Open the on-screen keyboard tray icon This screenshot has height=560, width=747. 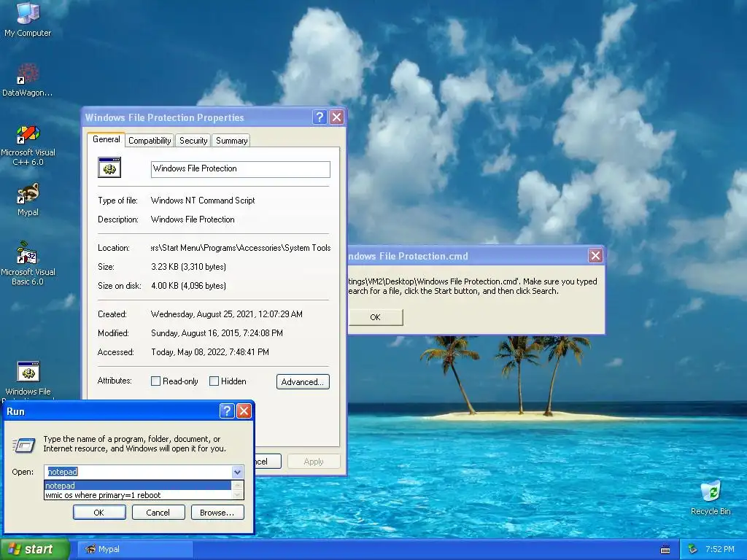(665, 550)
